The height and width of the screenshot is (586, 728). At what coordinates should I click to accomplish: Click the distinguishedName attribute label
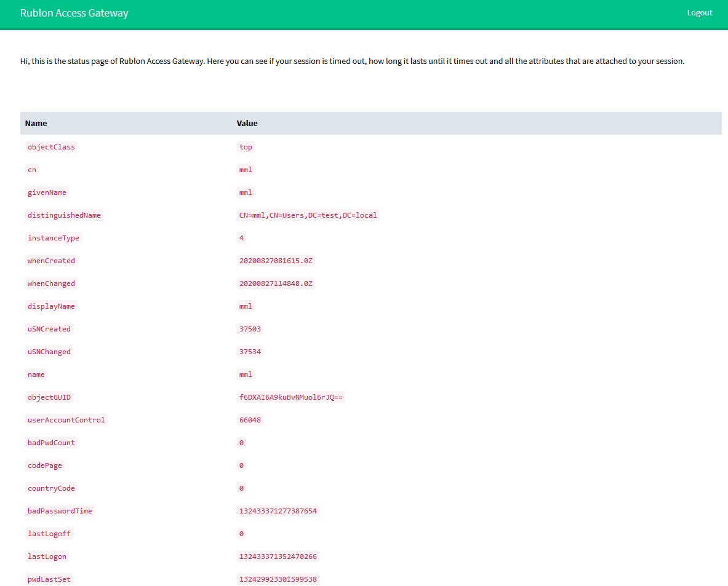[x=64, y=215]
